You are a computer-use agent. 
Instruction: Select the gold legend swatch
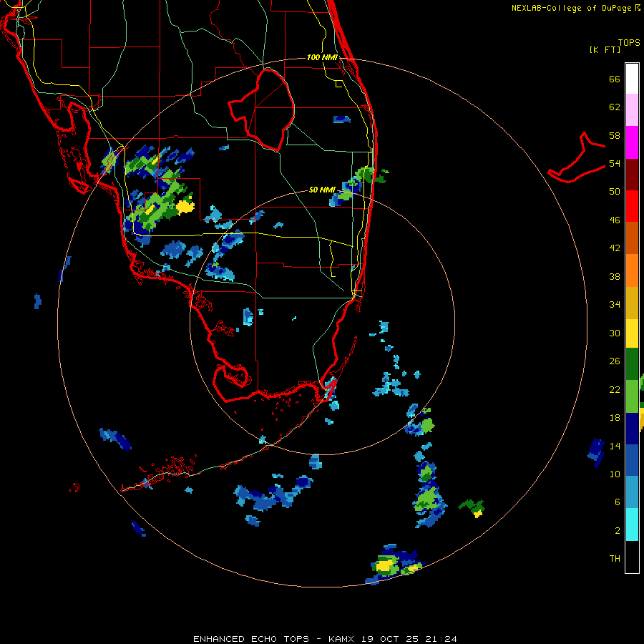(x=632, y=303)
